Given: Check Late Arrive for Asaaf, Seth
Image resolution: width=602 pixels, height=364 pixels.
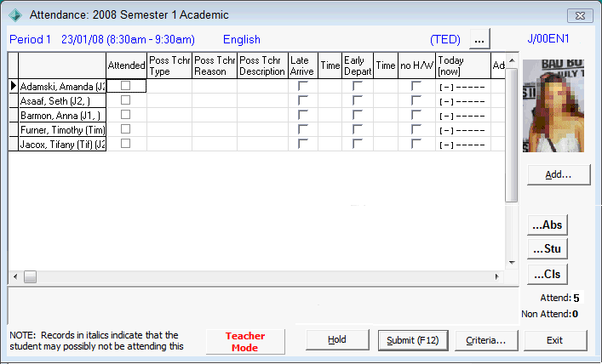Looking at the screenshot, I should [x=303, y=100].
